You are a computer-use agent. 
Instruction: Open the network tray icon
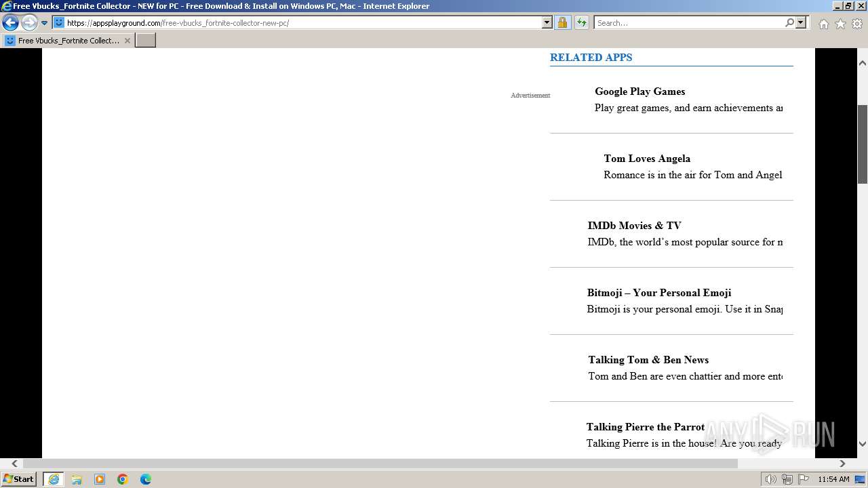(x=787, y=479)
